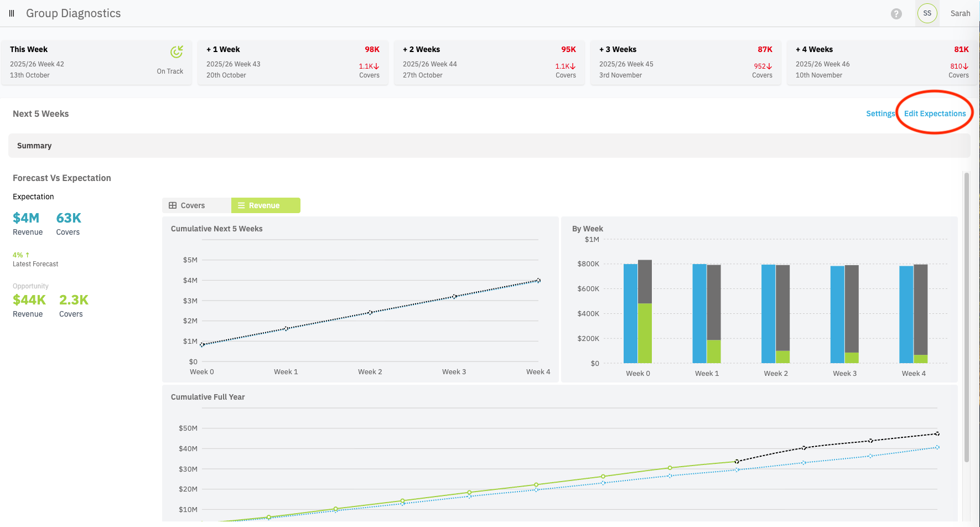Select the This Week card
The height and width of the screenshot is (527, 980).
point(96,62)
